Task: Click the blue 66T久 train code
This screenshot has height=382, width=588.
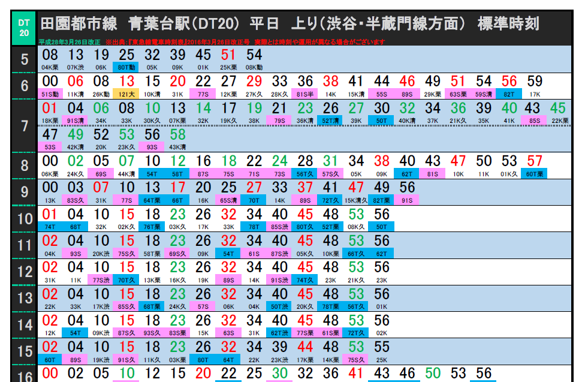Action: (356, 254)
